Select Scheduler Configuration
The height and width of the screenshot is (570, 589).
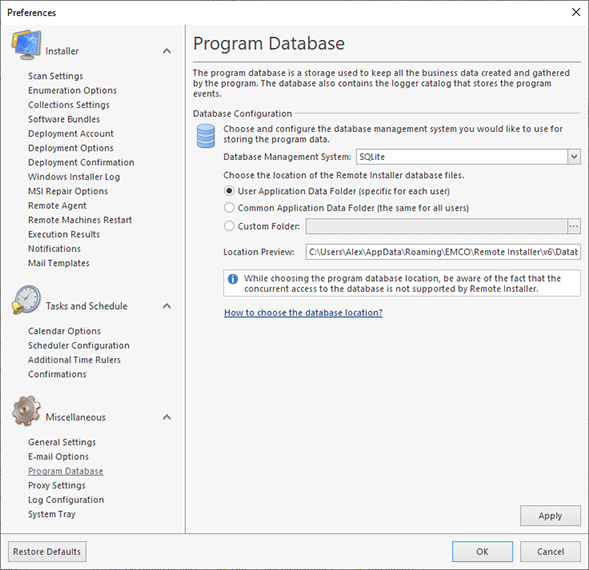79,345
